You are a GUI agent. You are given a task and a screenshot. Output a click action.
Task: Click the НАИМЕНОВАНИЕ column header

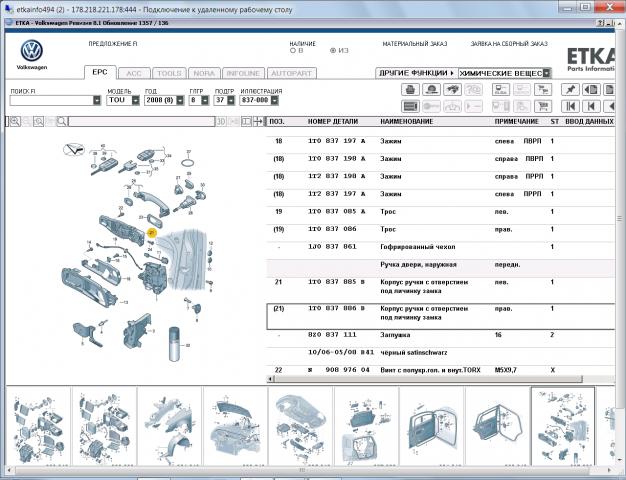tap(406, 121)
